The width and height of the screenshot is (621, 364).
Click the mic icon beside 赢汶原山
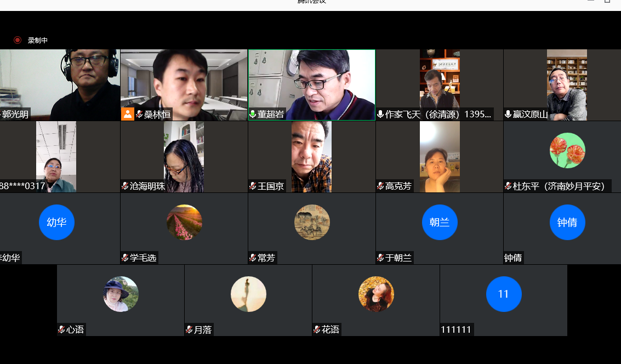[x=508, y=115]
